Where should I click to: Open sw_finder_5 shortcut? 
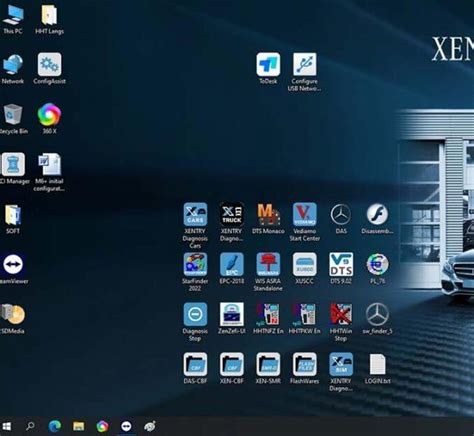pyautogui.click(x=377, y=319)
